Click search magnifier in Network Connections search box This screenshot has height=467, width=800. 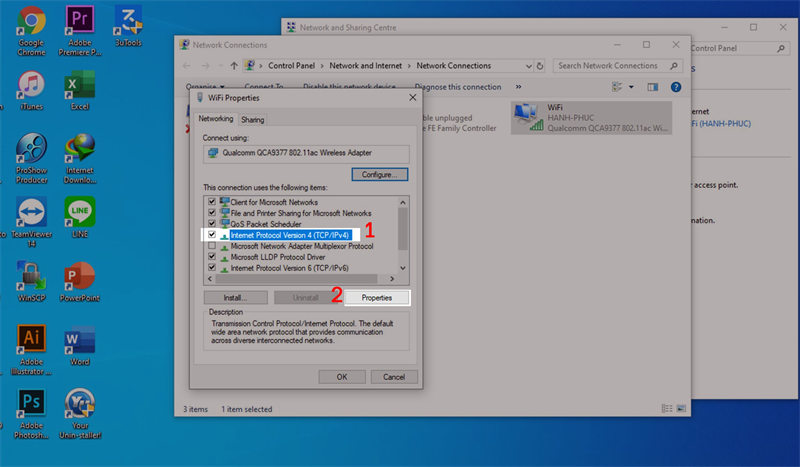pos(674,66)
